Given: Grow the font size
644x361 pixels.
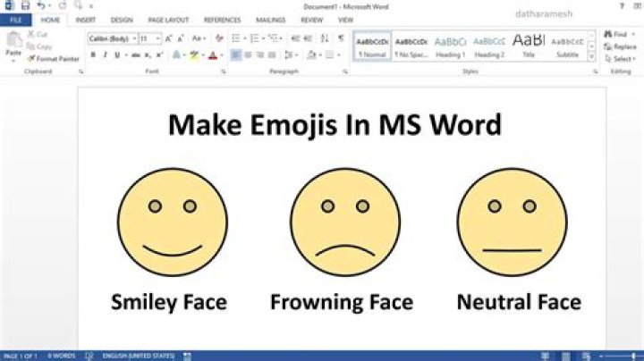Looking at the screenshot, I should pos(168,38).
